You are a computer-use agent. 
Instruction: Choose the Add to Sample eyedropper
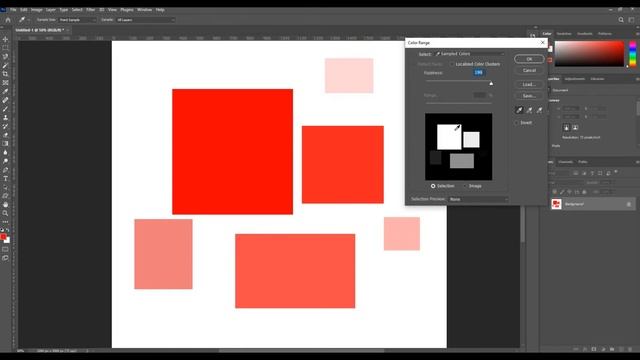click(x=529, y=110)
